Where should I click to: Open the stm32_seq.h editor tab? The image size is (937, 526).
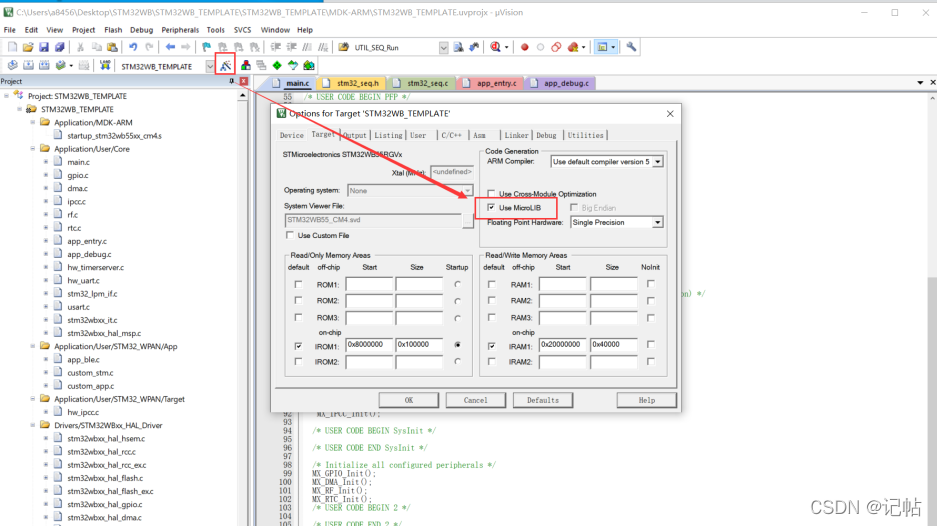pyautogui.click(x=352, y=83)
